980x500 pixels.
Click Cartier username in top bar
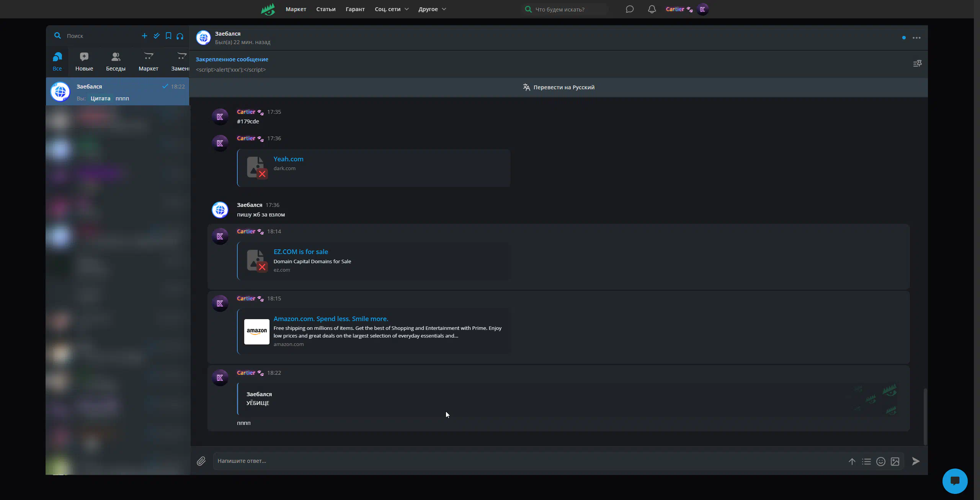click(675, 9)
